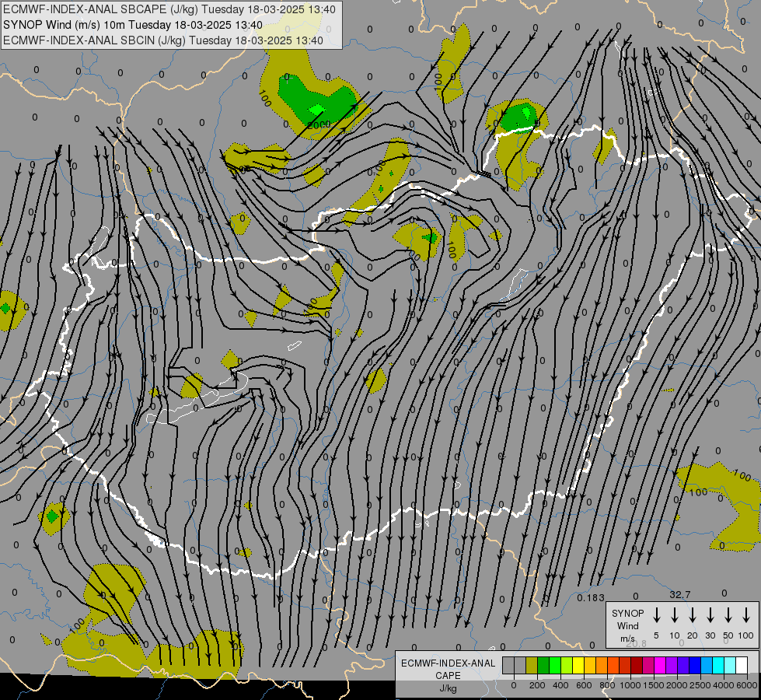Click the '2000' contour label on map

[319, 125]
